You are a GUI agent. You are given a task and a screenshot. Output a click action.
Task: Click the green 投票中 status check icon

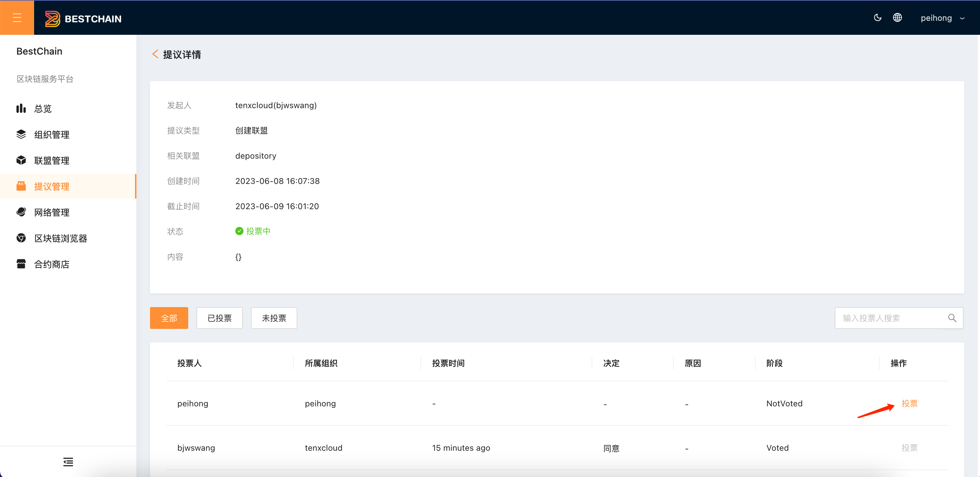click(x=239, y=231)
